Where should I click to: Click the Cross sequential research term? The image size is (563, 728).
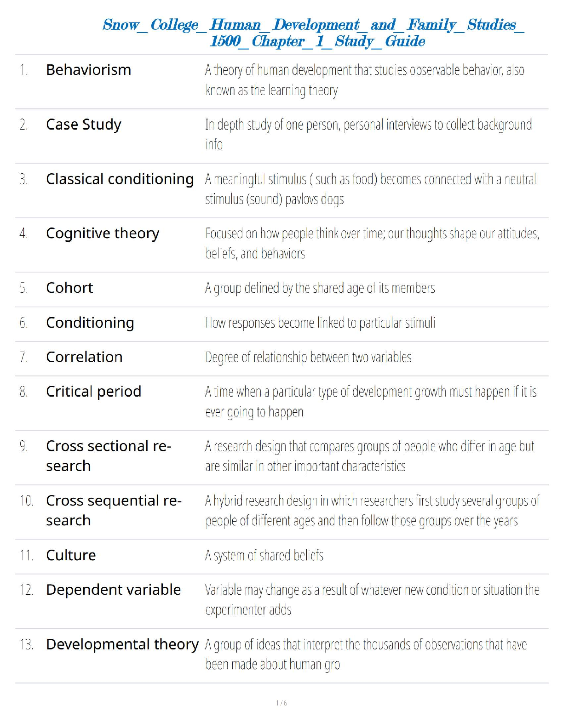click(114, 510)
